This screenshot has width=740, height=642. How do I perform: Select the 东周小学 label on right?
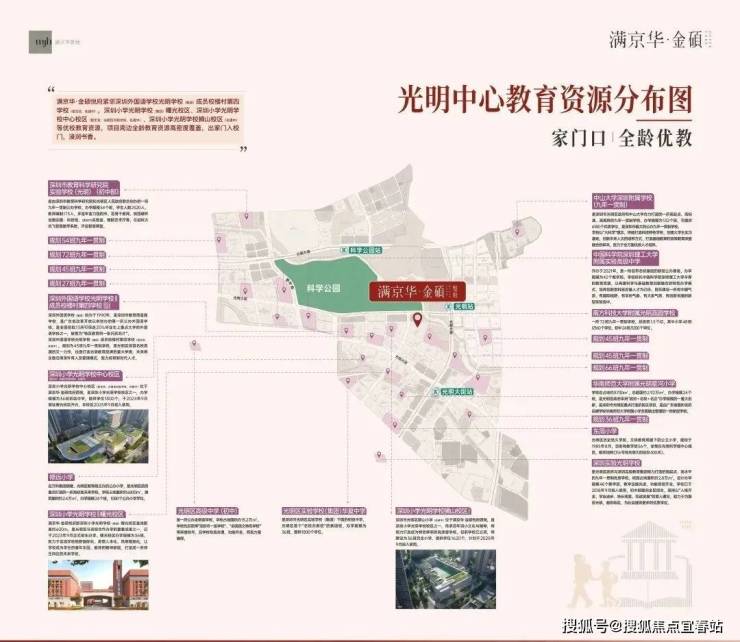click(605, 431)
